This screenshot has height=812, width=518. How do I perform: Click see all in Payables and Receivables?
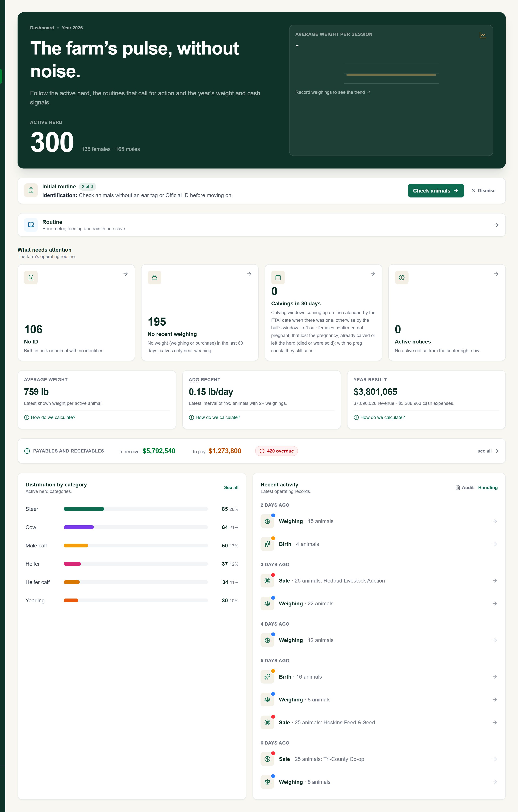[x=488, y=451]
